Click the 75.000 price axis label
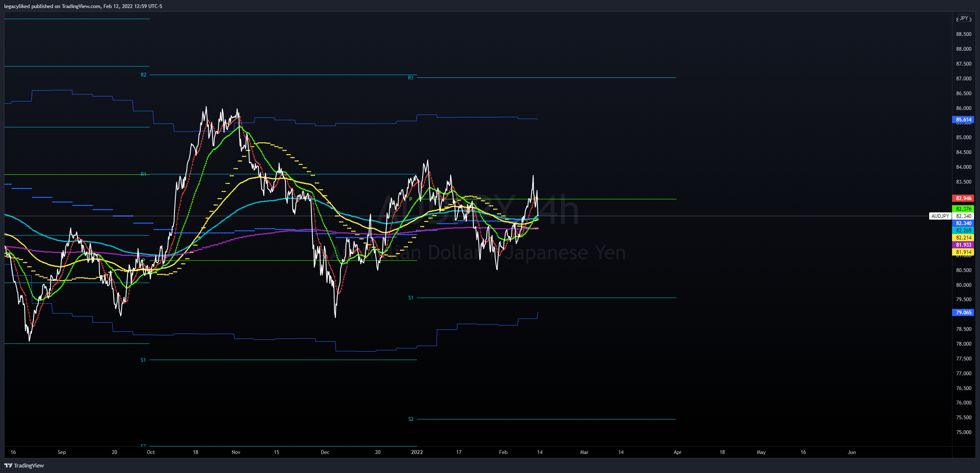 coord(964,432)
